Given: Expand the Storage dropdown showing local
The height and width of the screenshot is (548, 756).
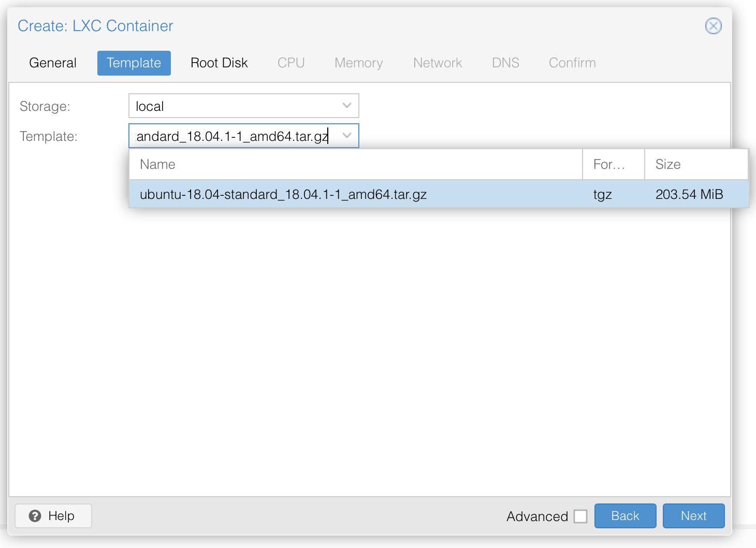Looking at the screenshot, I should pos(347,106).
